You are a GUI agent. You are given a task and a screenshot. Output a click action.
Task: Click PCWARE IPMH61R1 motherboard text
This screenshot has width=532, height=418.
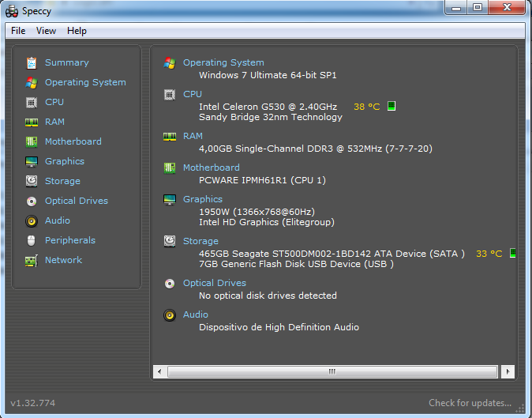[x=262, y=180]
